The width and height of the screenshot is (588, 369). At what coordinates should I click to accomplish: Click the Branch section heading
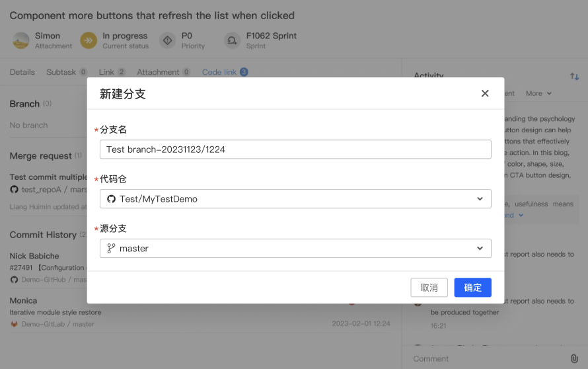click(x=24, y=104)
